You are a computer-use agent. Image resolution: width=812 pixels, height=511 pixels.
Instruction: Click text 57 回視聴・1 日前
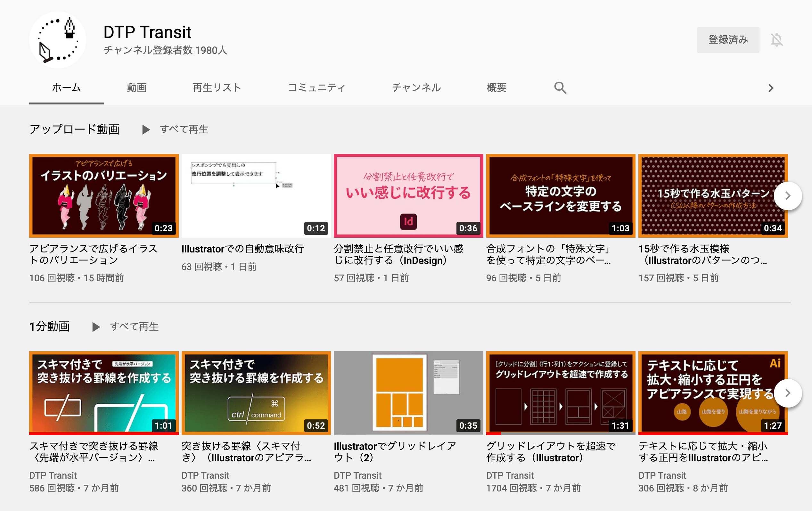[371, 278]
